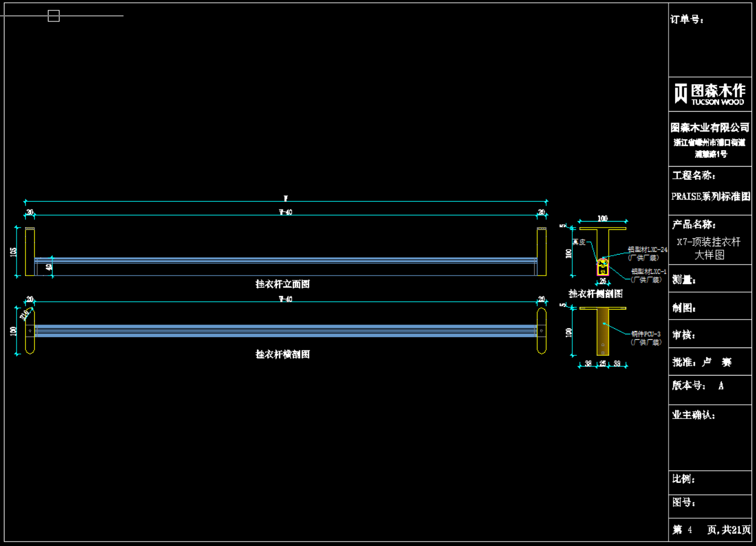Select the gold-filled PCU-3 bracket shape
This screenshot has height=546, width=756.
pos(603,331)
